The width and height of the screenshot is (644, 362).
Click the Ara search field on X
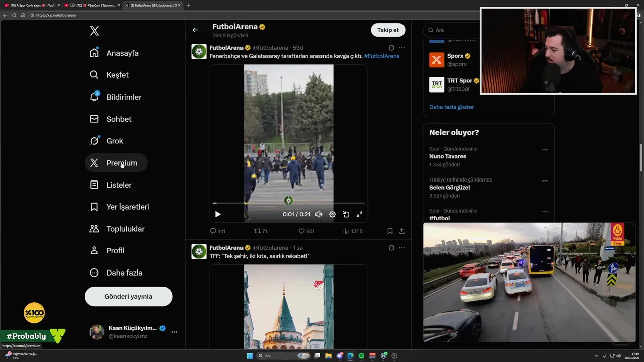click(451, 30)
